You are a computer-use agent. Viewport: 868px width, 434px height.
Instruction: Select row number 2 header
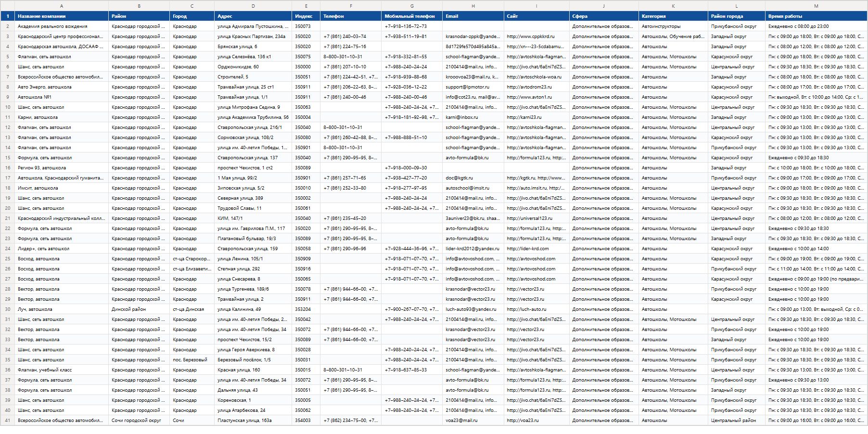coord(8,26)
